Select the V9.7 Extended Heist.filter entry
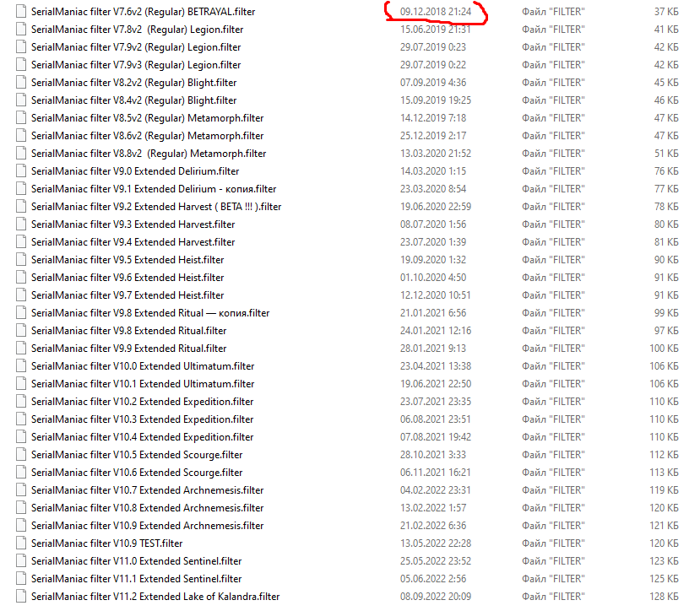 128,295
